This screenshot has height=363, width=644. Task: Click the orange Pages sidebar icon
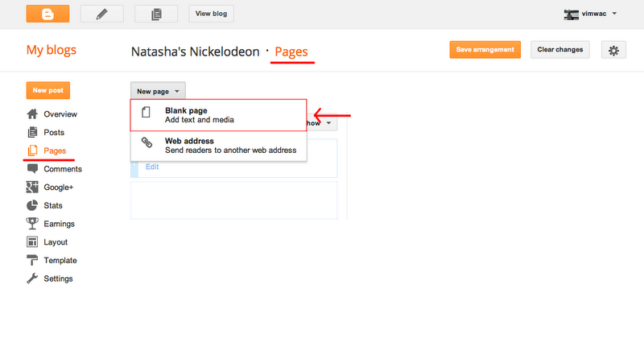coord(32,151)
